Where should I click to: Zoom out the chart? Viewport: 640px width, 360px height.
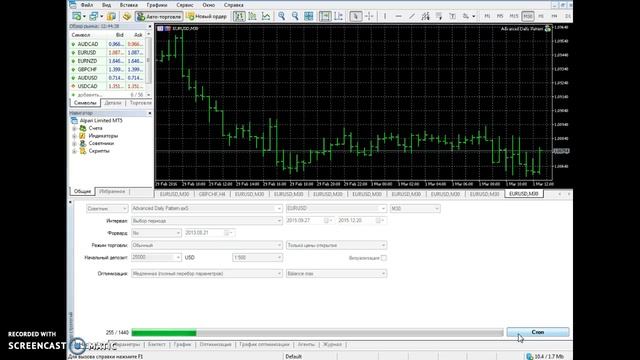coord(295,16)
